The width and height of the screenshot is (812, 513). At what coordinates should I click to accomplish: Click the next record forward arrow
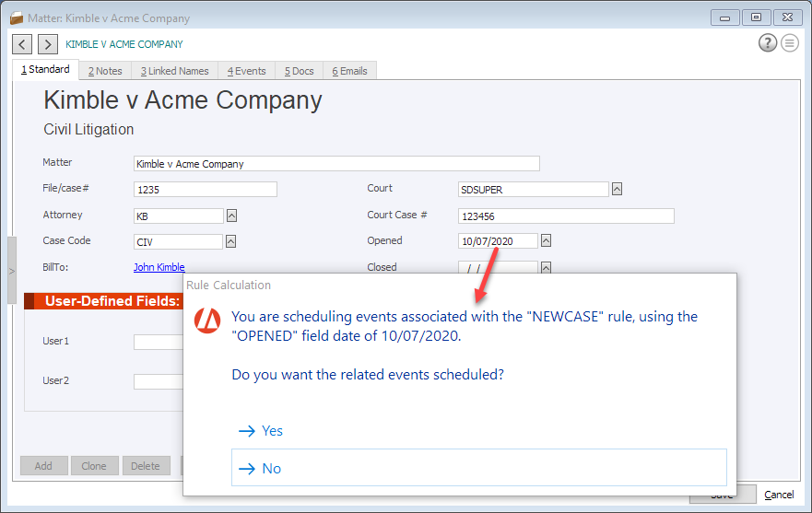(47, 44)
